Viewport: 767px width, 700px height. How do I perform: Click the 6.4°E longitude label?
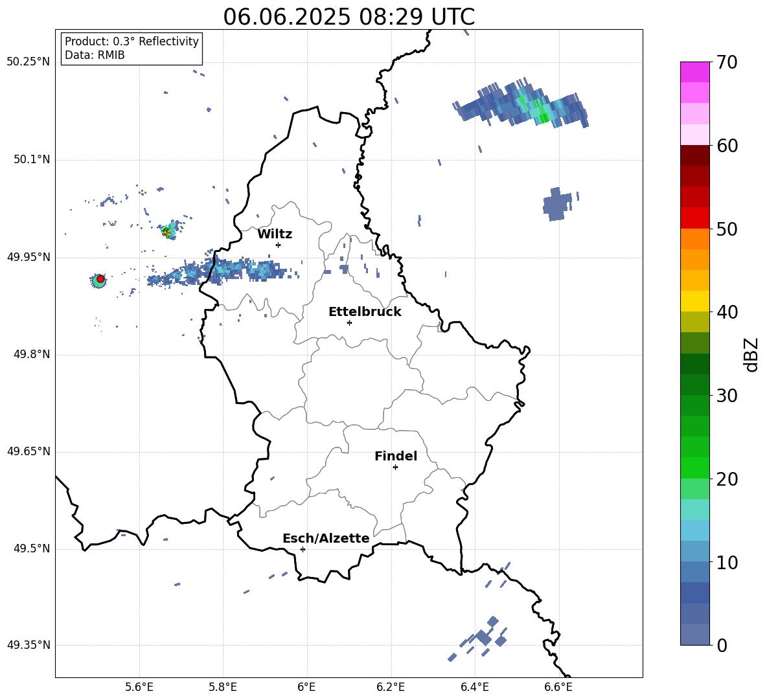point(474,687)
